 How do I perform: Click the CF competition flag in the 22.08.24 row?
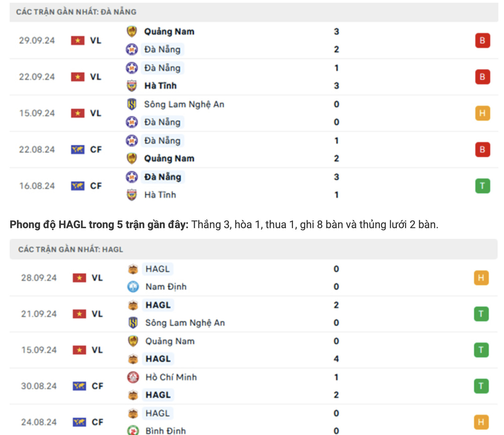pyautogui.click(x=78, y=150)
